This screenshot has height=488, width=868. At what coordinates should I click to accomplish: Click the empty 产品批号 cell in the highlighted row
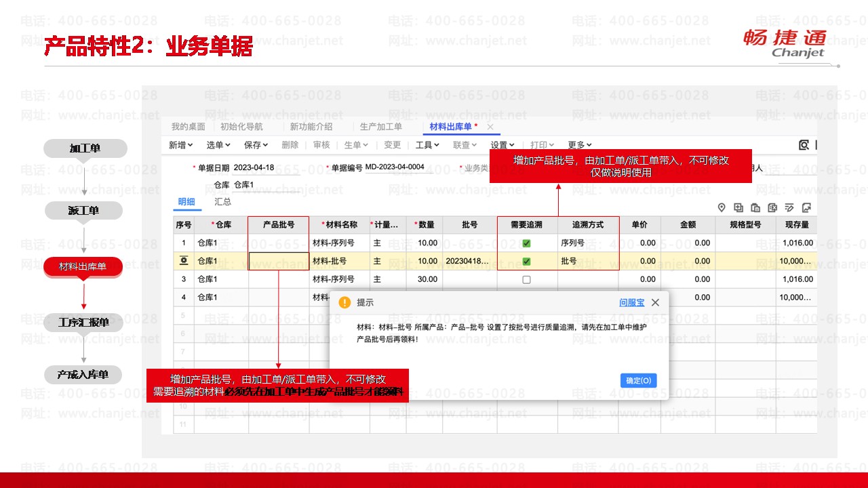click(279, 261)
